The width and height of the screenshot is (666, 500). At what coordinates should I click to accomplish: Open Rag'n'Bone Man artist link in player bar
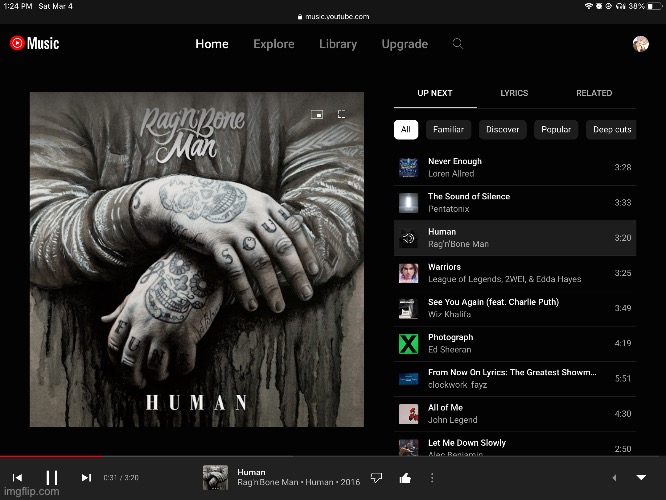coord(266,482)
